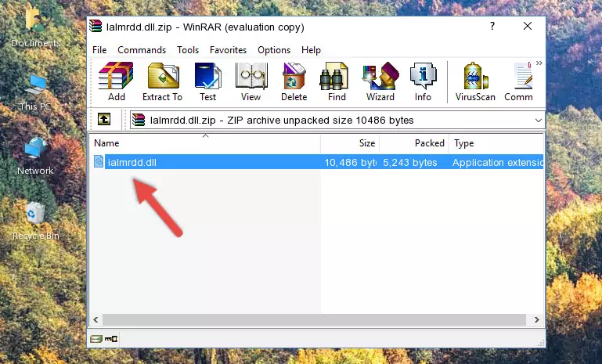Open the Commands menu
Image resolution: width=602 pixels, height=364 pixels.
point(142,50)
